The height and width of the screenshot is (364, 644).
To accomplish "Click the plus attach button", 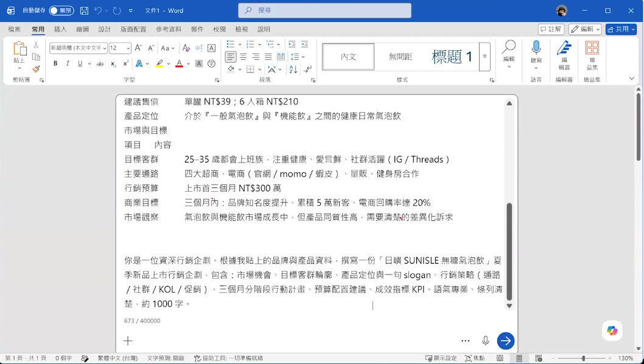I will click(x=128, y=341).
